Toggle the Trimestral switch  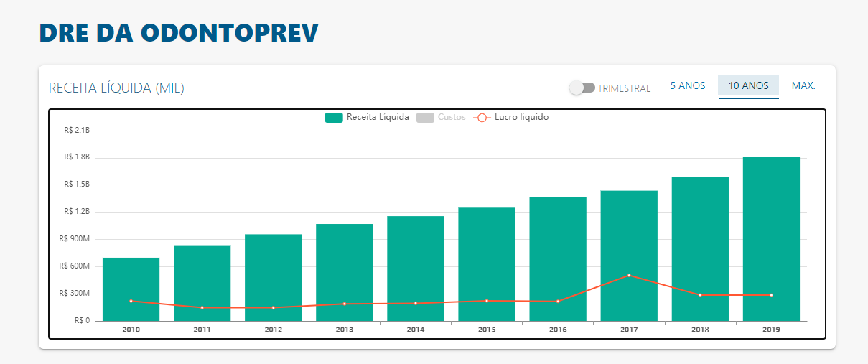coord(582,88)
